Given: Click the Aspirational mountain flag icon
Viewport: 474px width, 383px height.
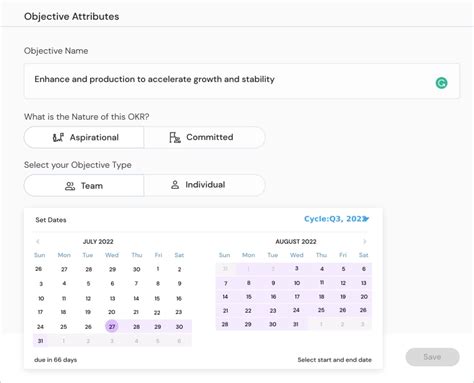Looking at the screenshot, I should pos(58,137).
